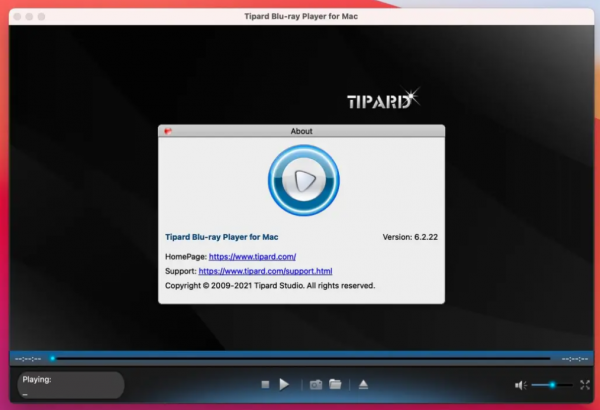
Task: Click the elapsed time display on left
Action: tap(28, 359)
